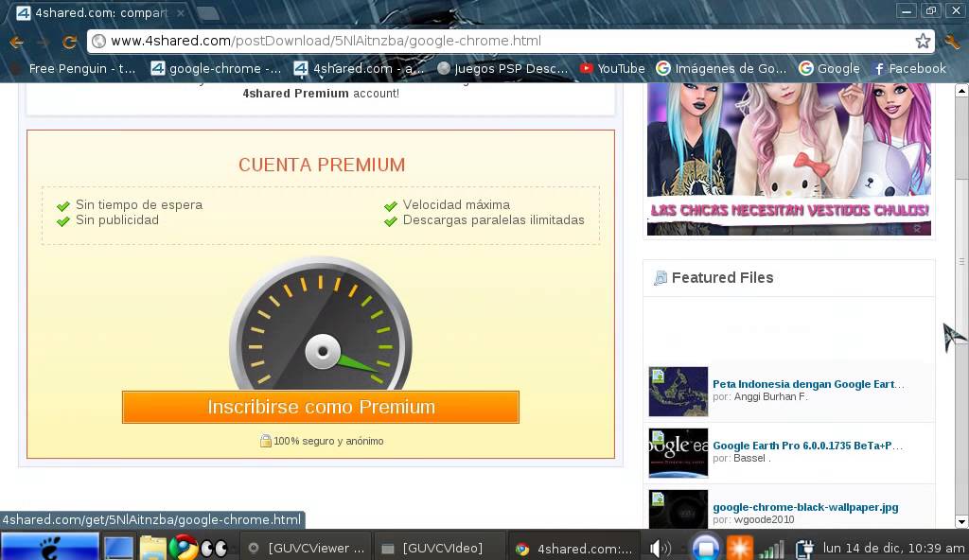Click the orange star tray icon
The height and width of the screenshot is (560, 969).
(x=739, y=548)
